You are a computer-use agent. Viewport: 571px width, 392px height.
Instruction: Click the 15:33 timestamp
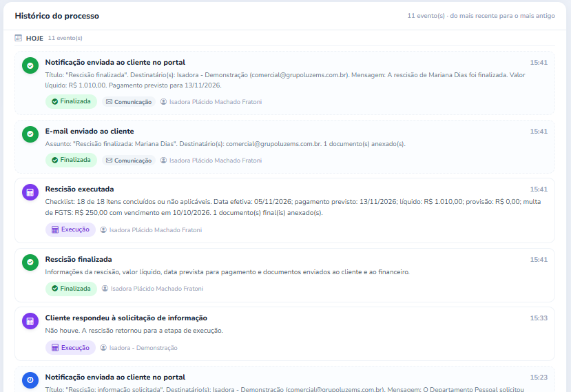point(539,318)
